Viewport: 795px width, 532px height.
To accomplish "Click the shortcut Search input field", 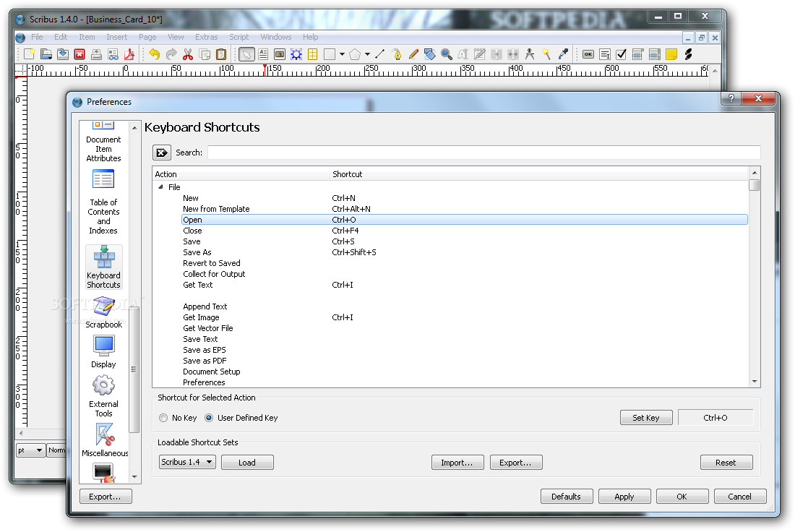I will click(484, 152).
